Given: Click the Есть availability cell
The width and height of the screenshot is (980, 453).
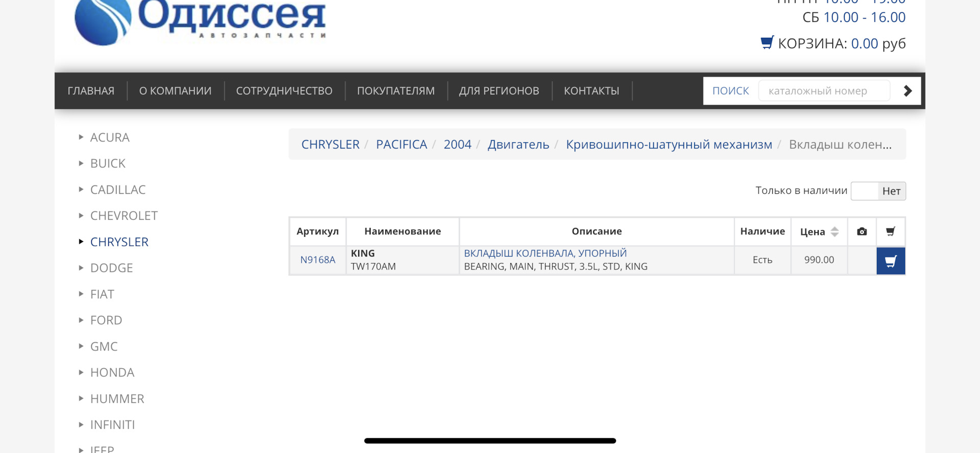Looking at the screenshot, I should click(763, 260).
